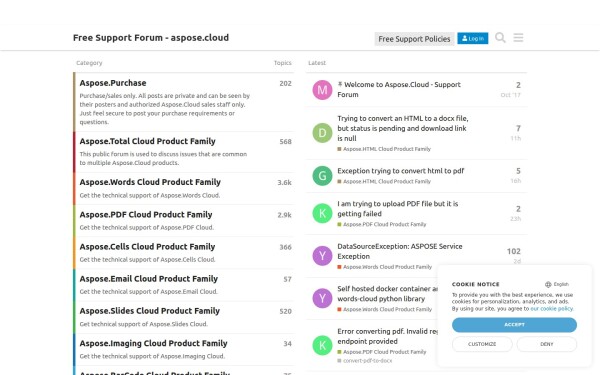Screen dimensions: 600x375
Task: Click the Aspose.Purchase description text
Action: [165, 109]
